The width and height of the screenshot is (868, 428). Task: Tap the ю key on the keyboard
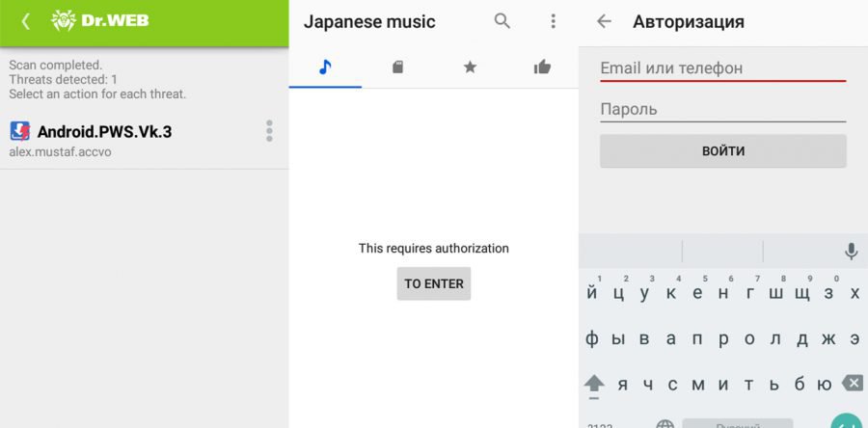pyautogui.click(x=825, y=385)
